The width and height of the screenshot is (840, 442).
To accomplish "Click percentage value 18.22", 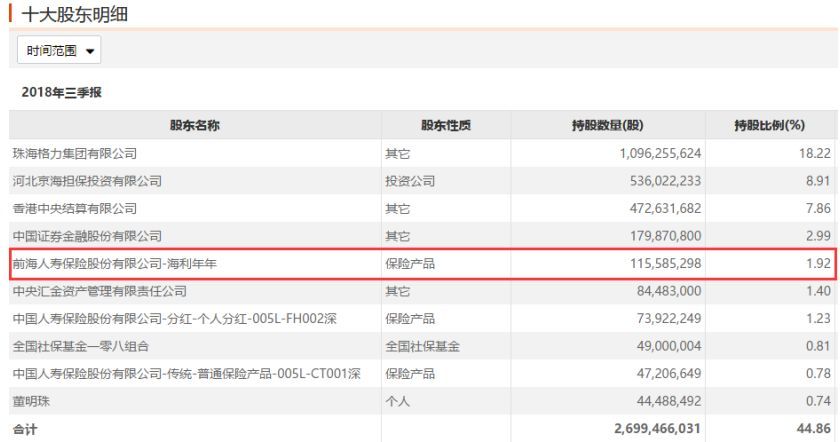I will point(815,154).
